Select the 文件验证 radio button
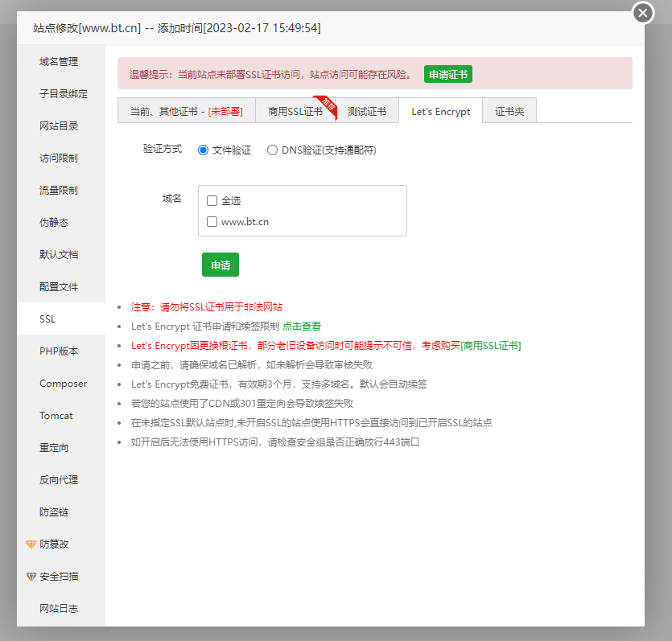672x641 pixels. point(203,150)
